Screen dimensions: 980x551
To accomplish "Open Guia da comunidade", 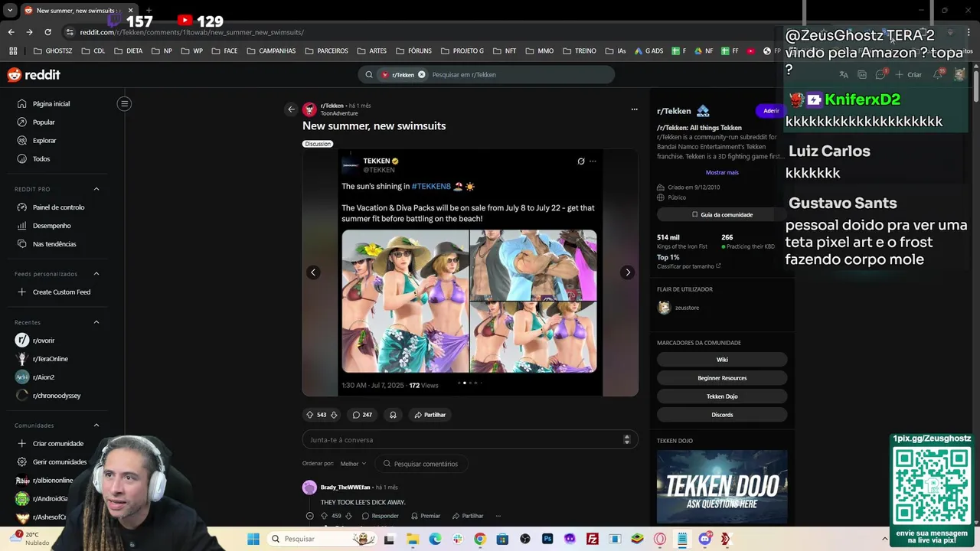I will pos(722,215).
